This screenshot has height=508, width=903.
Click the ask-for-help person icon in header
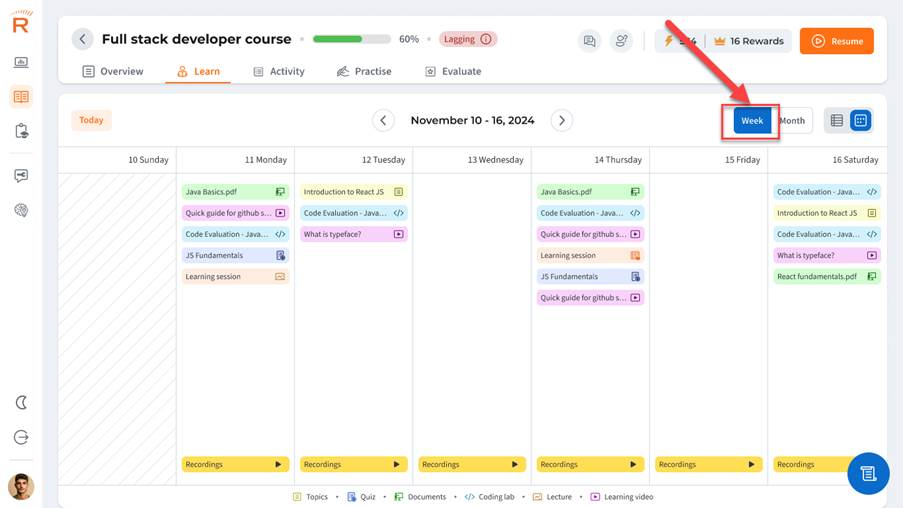coord(622,41)
